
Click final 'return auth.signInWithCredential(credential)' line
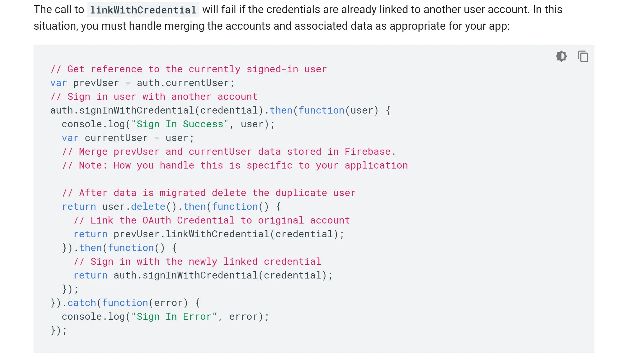[x=203, y=275]
